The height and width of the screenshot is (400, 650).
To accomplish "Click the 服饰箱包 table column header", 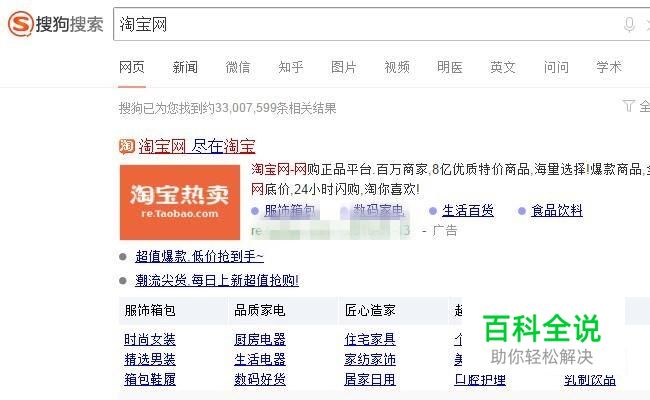I will tap(150, 310).
